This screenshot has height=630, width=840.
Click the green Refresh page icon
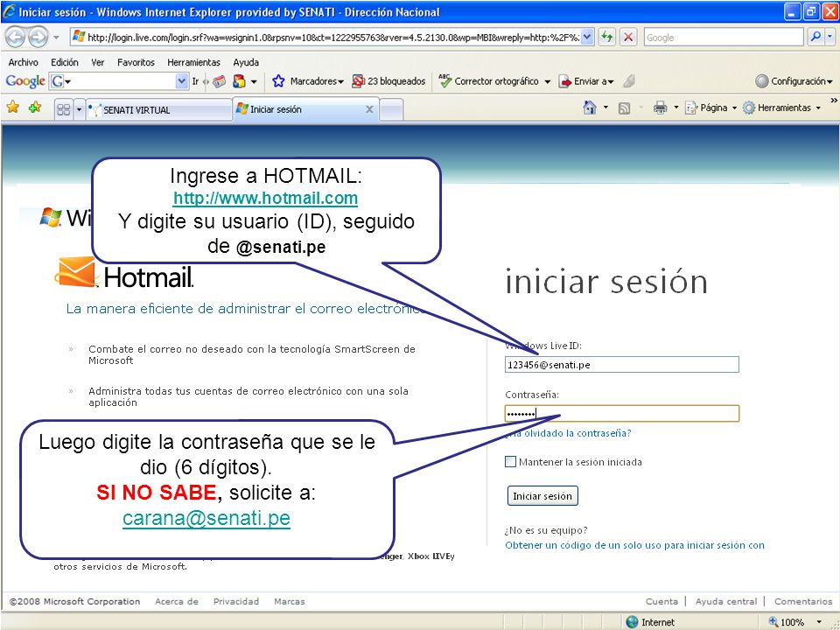coord(606,37)
